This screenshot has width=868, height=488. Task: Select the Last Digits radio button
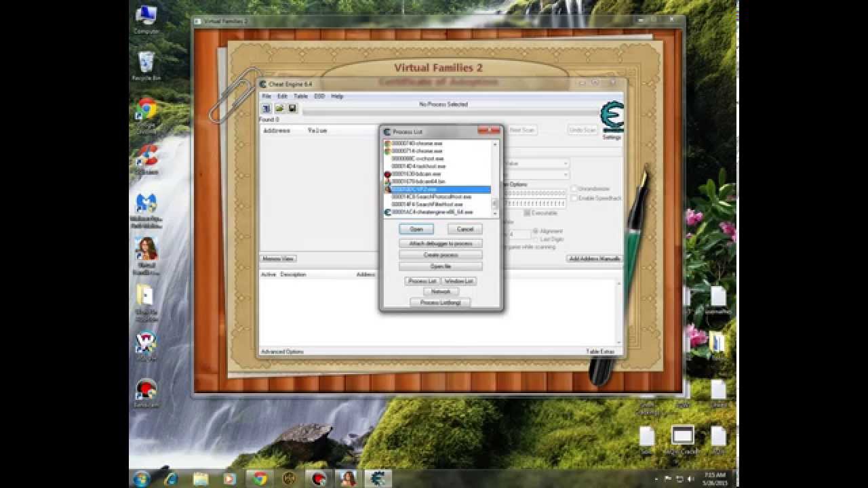tap(535, 239)
